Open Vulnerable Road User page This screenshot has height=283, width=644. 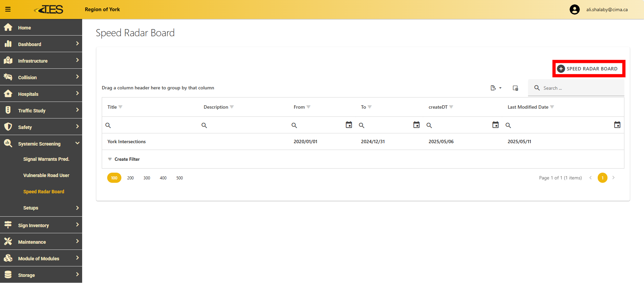(x=46, y=175)
